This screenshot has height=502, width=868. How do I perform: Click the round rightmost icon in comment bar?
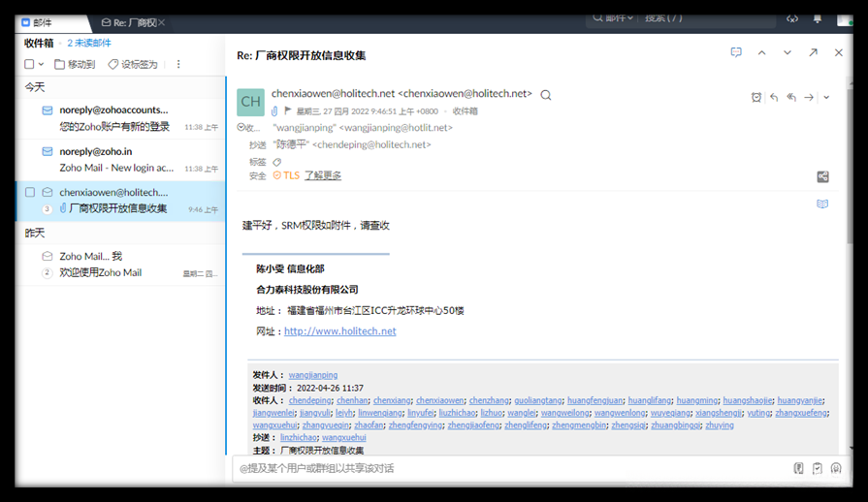(836, 468)
